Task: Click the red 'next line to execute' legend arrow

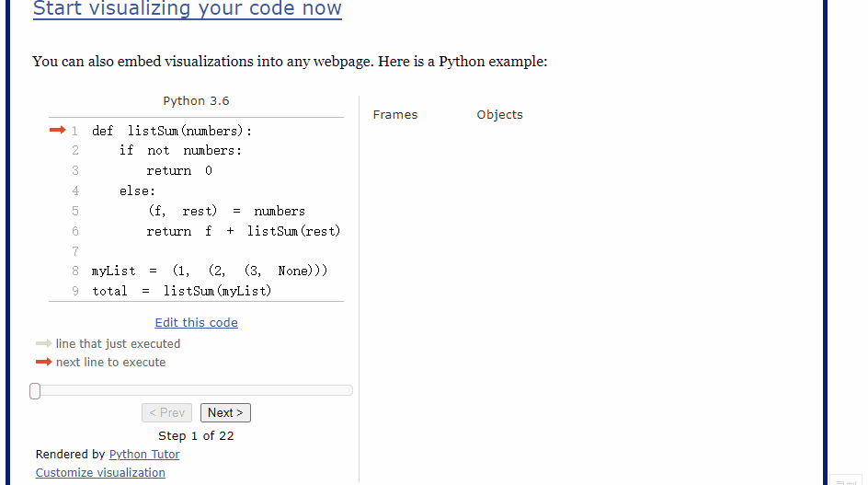Action: pyautogui.click(x=44, y=362)
